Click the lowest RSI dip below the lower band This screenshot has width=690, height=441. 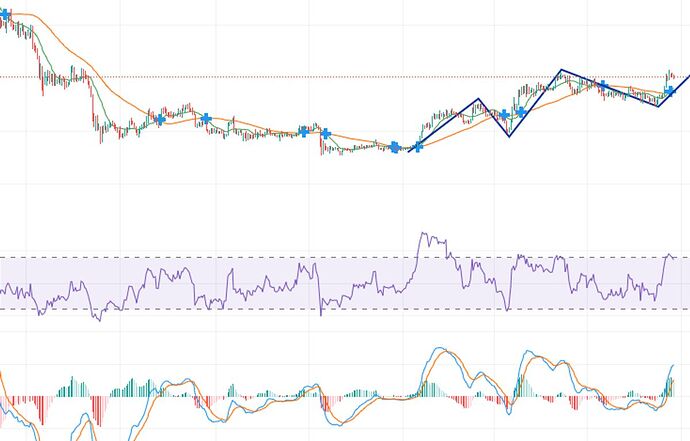tap(97, 320)
